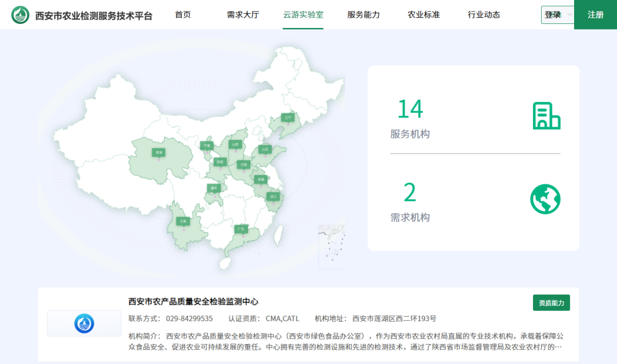617x364 pixels.
Task: Select the 陕西 marker on the map
Action: [x=220, y=162]
